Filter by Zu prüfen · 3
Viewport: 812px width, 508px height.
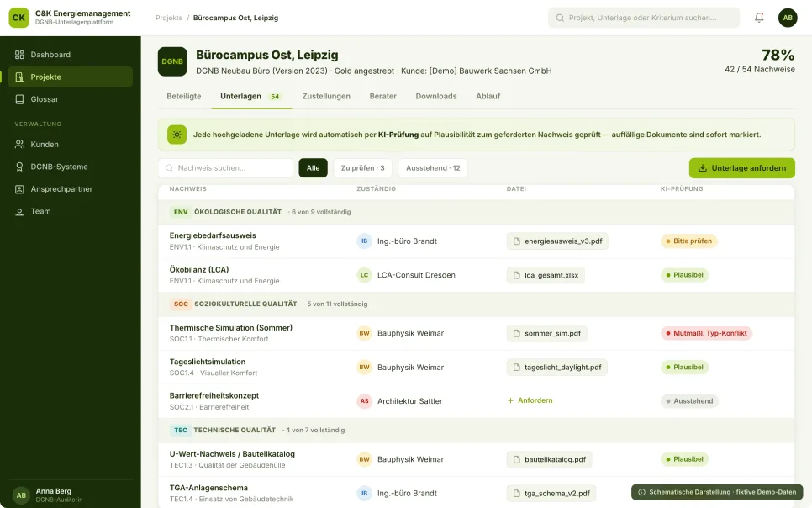click(362, 168)
